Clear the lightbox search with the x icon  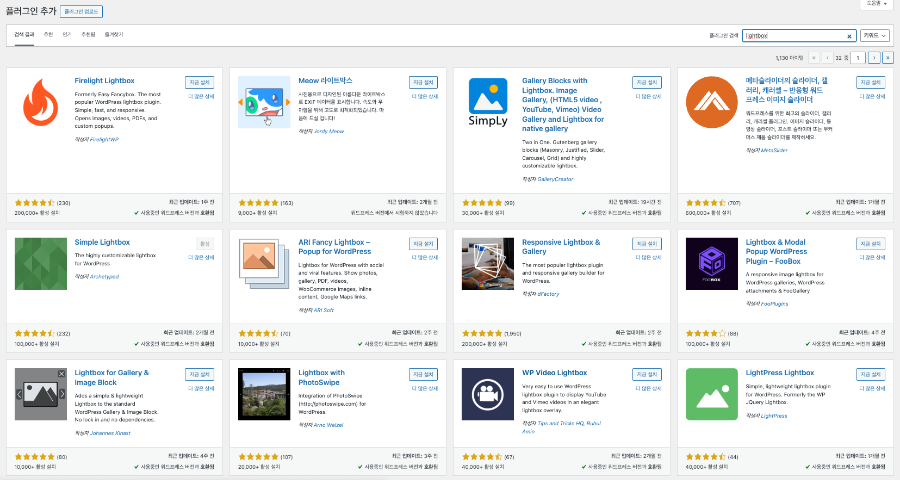[849, 36]
